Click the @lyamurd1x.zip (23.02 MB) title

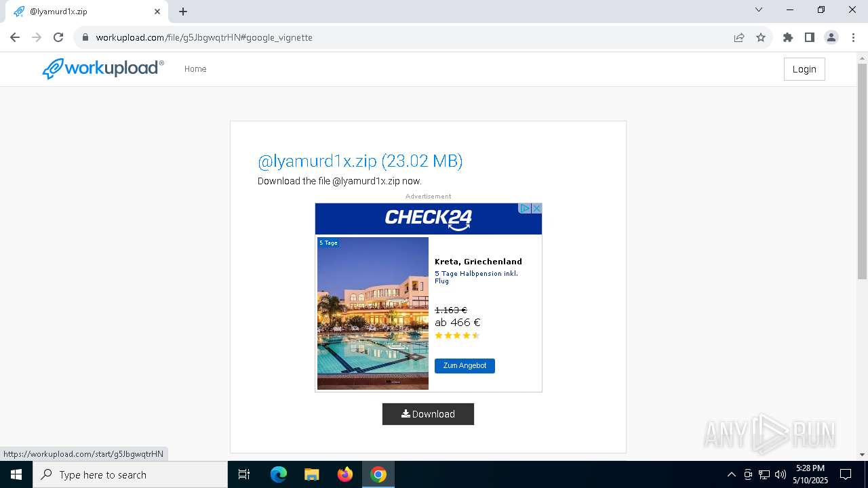(360, 161)
